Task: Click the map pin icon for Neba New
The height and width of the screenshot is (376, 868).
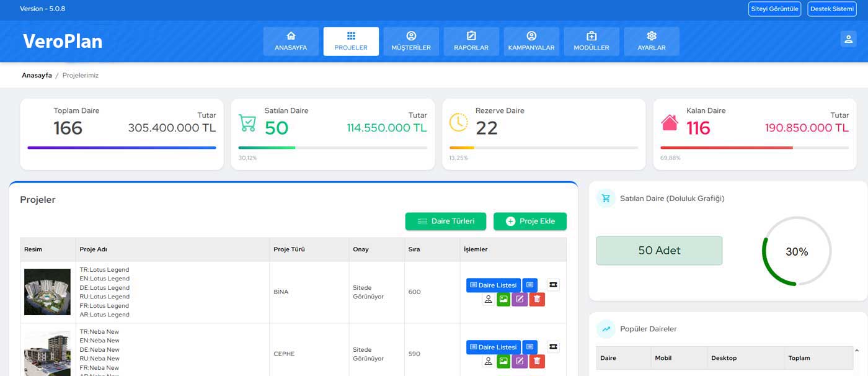Action: (489, 361)
